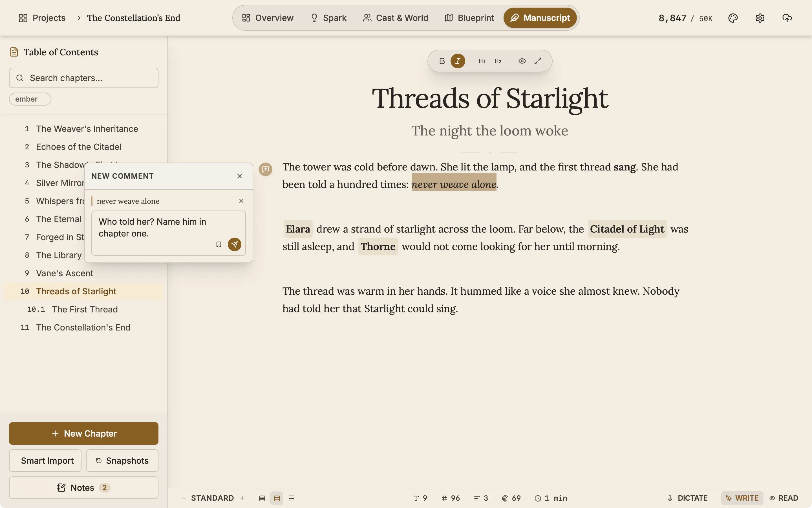This screenshot has width=812, height=508.
Task: Switch to Read mode
Action: click(784, 498)
